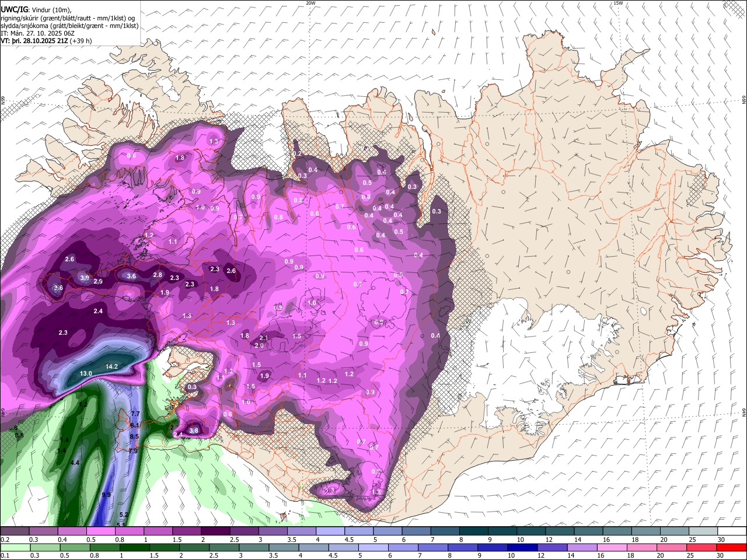
Task: Click the 0.1 scale label in the legend
Action: coord(4,555)
